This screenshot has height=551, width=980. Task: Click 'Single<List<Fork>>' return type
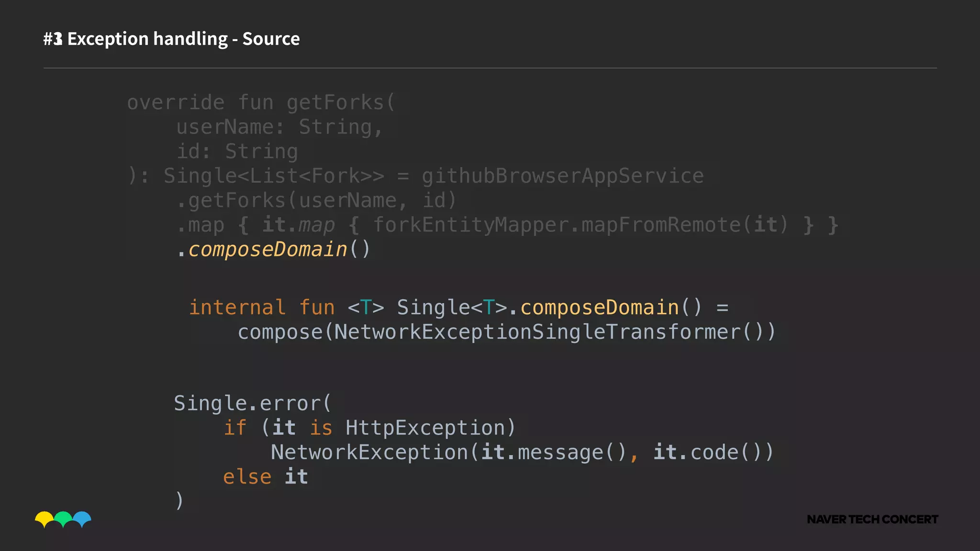click(x=274, y=176)
